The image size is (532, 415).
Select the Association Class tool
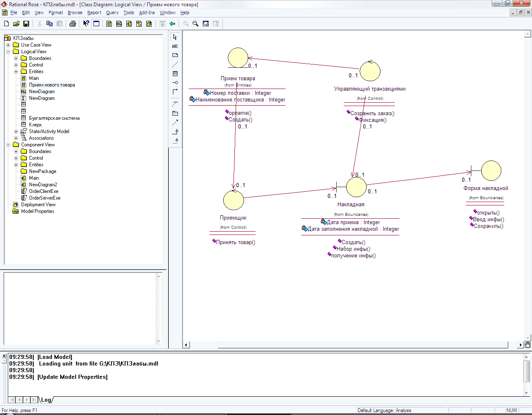tap(175, 104)
